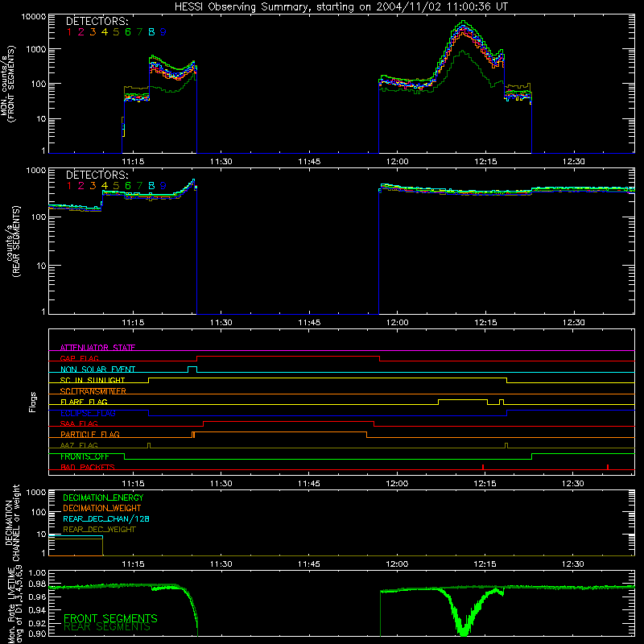Screen dimensions: 644x644
Task: Click the HESSI Observing Summary title text
Action: click(x=341, y=7)
